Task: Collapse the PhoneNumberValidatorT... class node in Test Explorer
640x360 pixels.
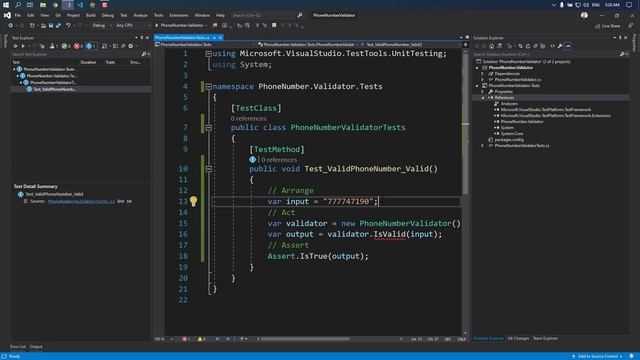Action: (21, 82)
